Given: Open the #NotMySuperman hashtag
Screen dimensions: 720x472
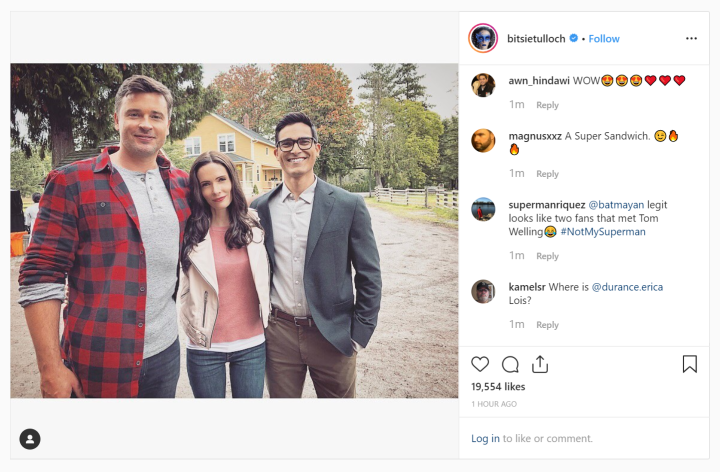Looking at the screenshot, I should pos(602,231).
